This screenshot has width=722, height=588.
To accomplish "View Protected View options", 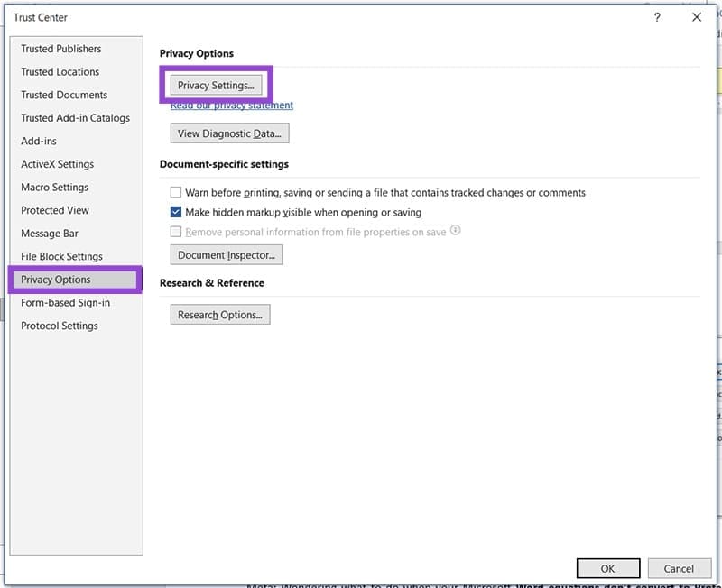I will pyautogui.click(x=54, y=210).
